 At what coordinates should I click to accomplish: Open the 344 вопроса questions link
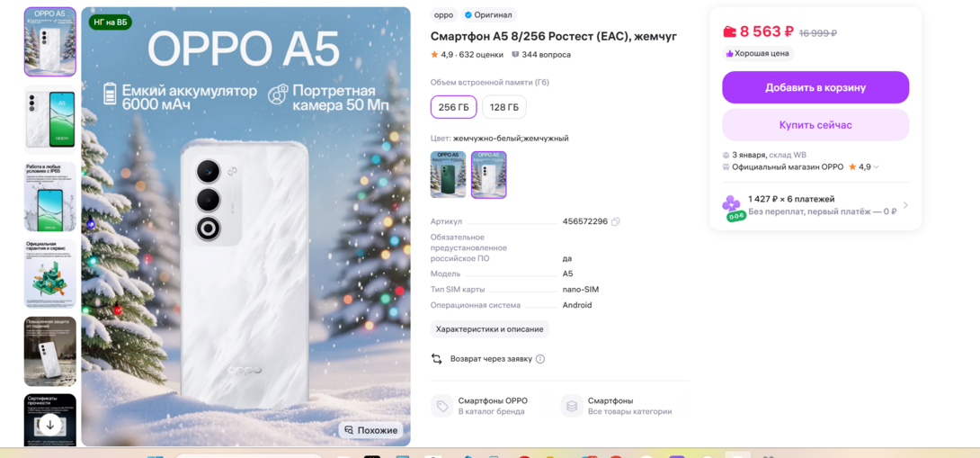(x=541, y=55)
